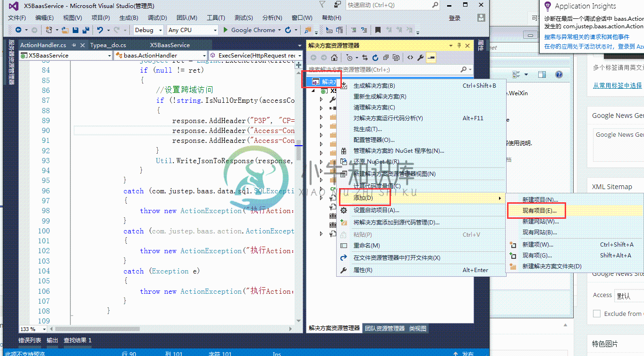Click 搜索与异常相关的请求和其他事件 link
Screen dimensions: 644x356
coord(587,37)
